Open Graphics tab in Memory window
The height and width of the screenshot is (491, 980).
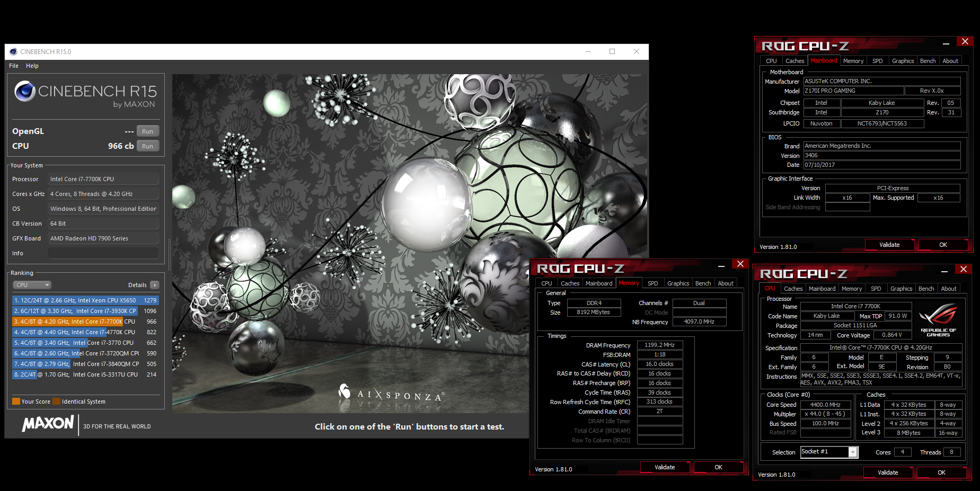coord(678,283)
